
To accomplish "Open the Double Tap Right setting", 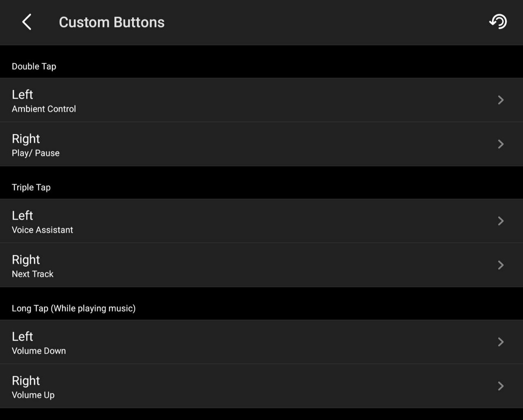I will [26, 139].
